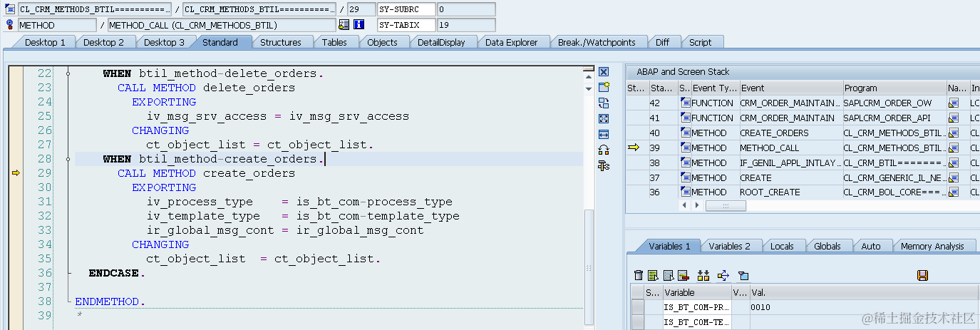This screenshot has height=330, width=980.
Task: Open the Break./Watchpoints tab
Action: click(x=597, y=42)
